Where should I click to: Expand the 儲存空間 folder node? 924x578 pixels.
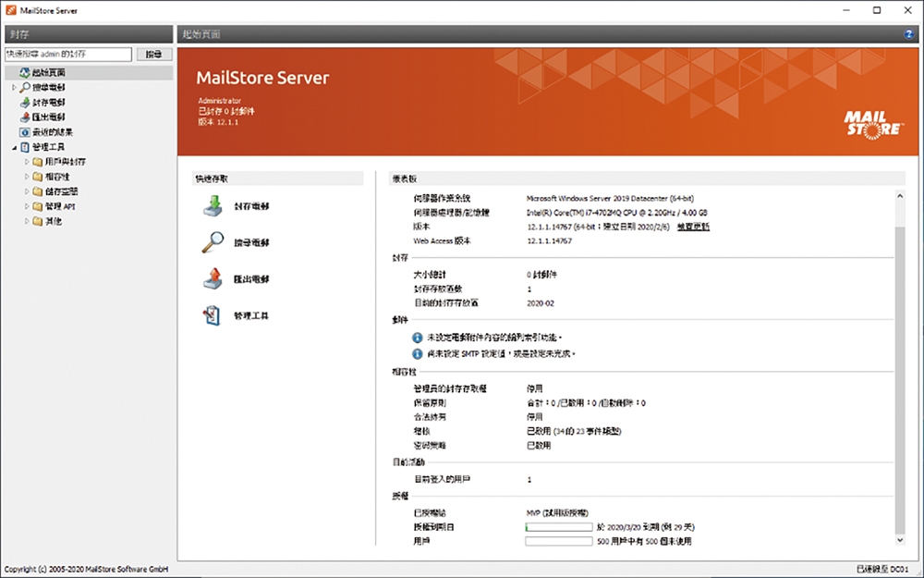tap(27, 191)
